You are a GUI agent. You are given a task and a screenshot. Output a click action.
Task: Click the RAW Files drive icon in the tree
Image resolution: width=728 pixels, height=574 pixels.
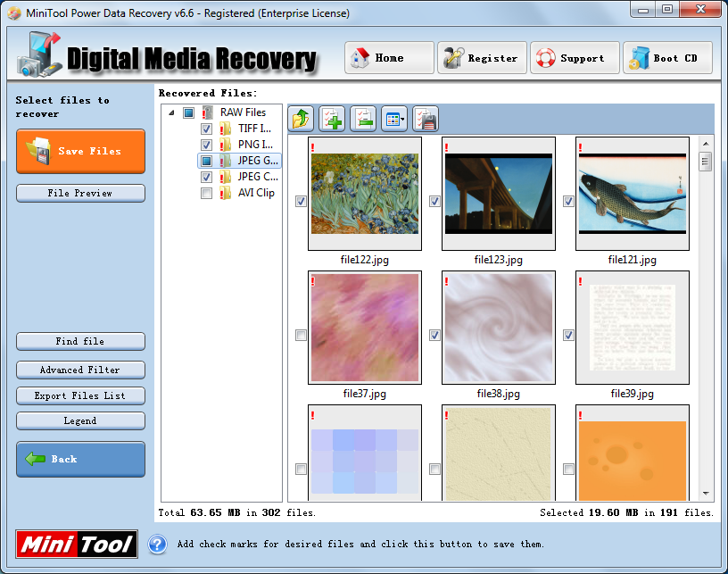click(208, 112)
